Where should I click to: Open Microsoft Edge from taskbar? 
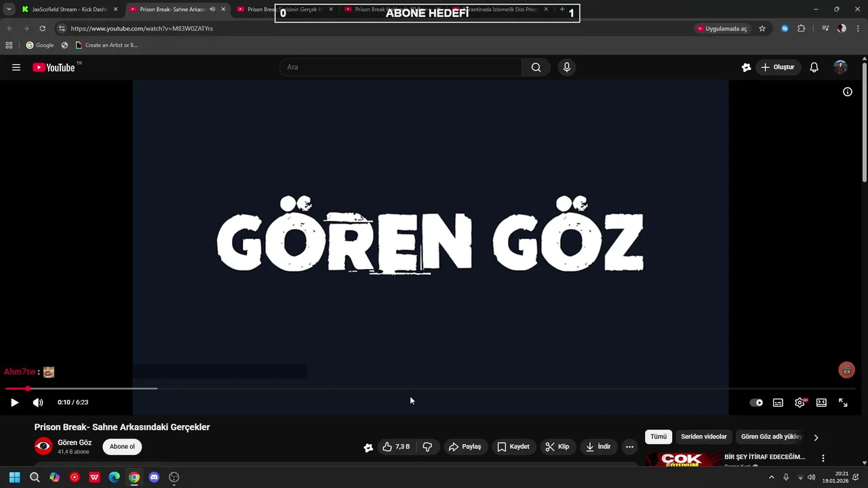coord(114,477)
